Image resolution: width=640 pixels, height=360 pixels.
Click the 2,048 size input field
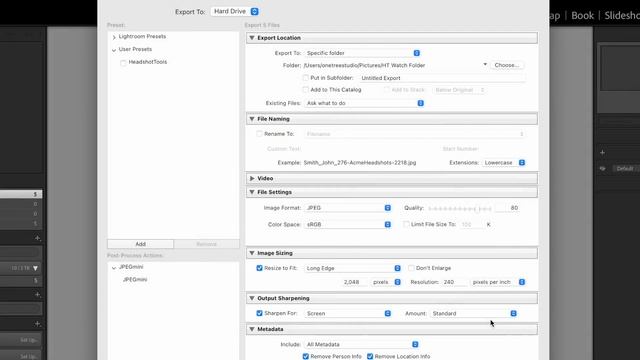click(353, 282)
